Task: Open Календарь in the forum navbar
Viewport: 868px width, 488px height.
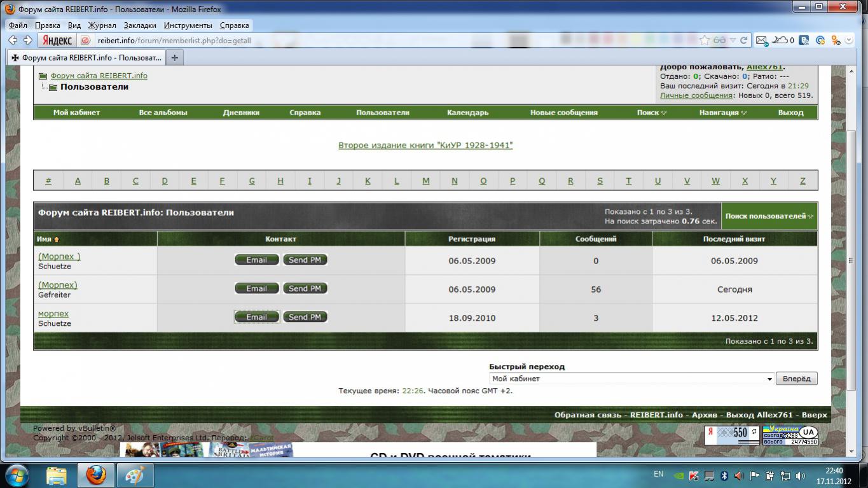Action: tap(468, 113)
